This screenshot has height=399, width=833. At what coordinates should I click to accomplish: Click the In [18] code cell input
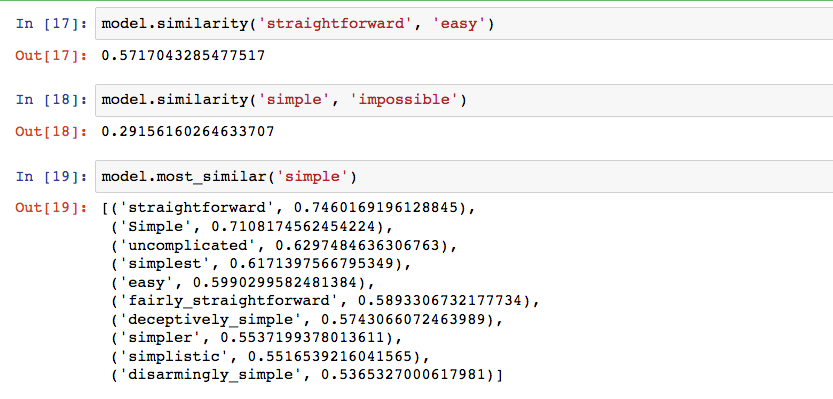pyautogui.click(x=464, y=100)
